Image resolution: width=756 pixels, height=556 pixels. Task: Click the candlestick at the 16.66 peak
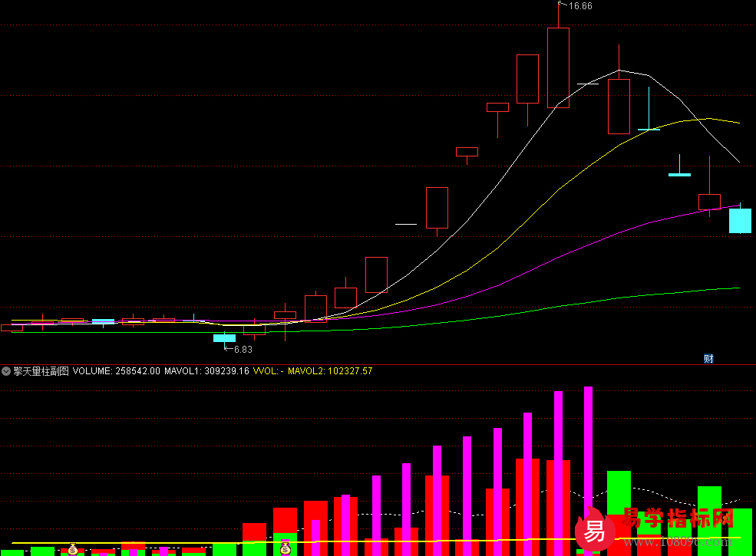558,67
